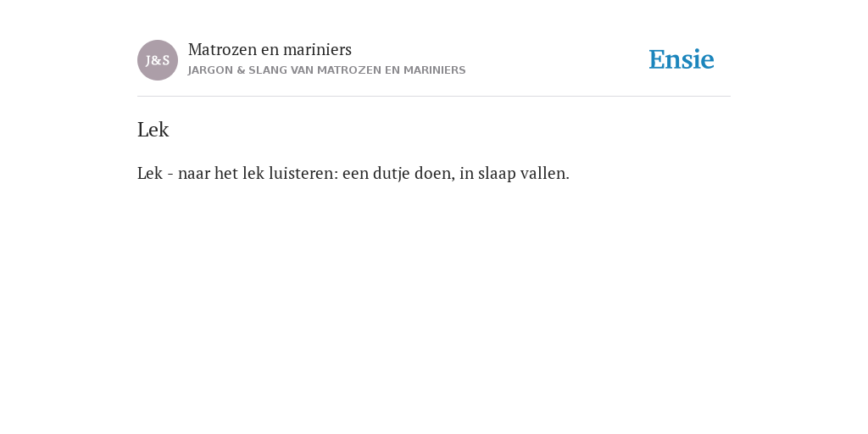
Task: Select the large Lek heading
Action: 153,130
